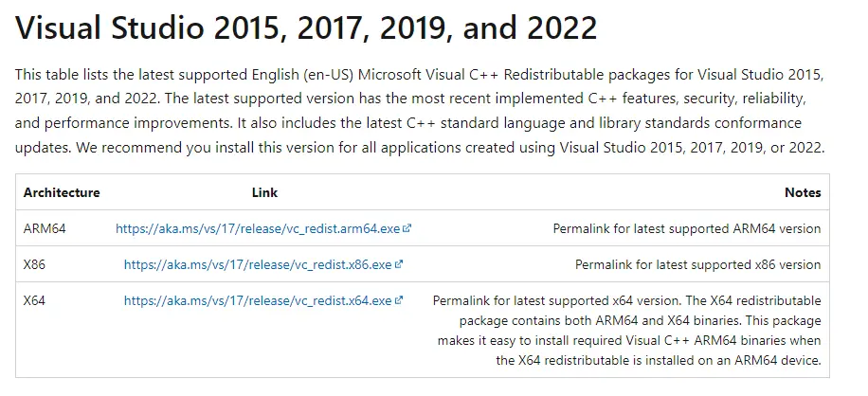Click the x86 permalink note text
The height and width of the screenshot is (396, 868).
pos(697,264)
